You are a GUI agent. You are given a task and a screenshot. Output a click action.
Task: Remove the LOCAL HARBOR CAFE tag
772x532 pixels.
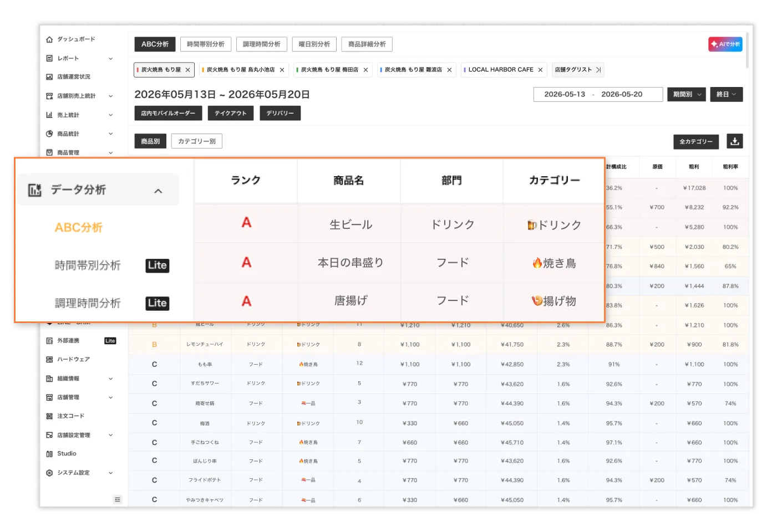click(x=541, y=70)
